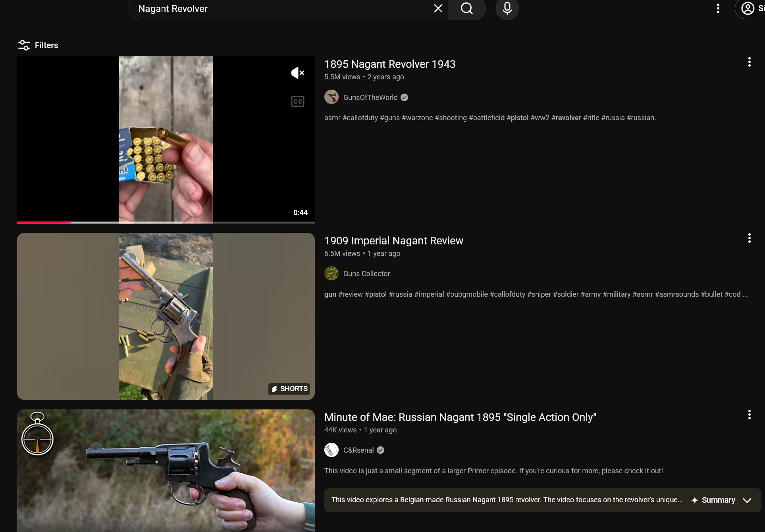Click GunsOfTheWorld channel avatar
The height and width of the screenshot is (532, 765).
point(331,97)
